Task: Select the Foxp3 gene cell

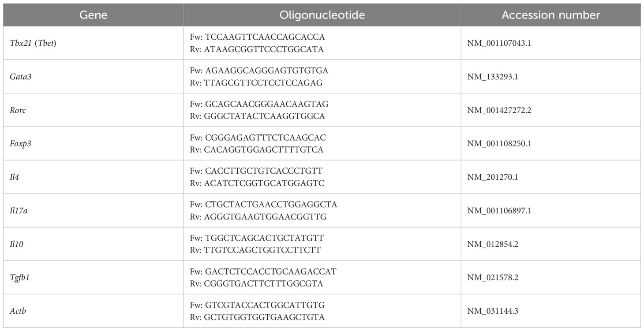Action: [21, 144]
